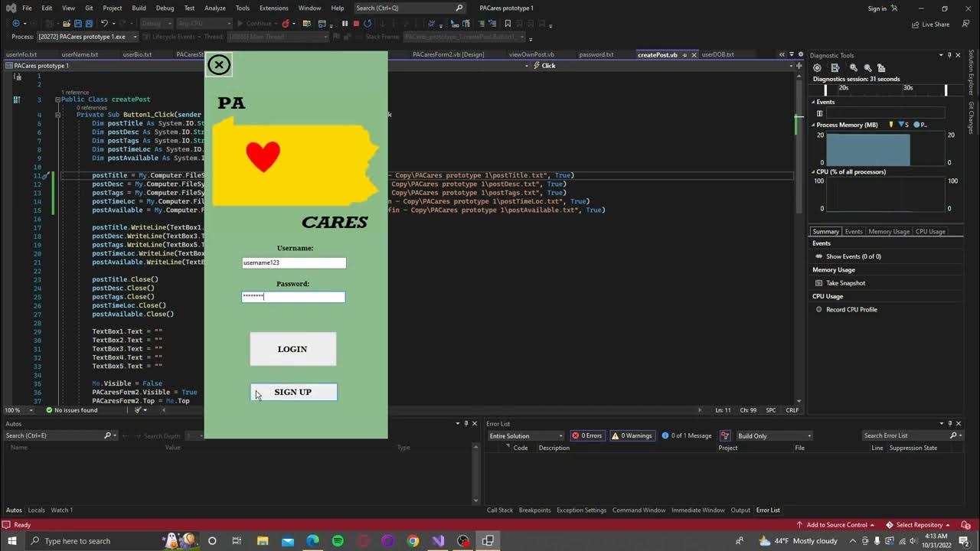This screenshot has height=551, width=980.
Task: Open Chrome from the taskbar
Action: coord(413,541)
